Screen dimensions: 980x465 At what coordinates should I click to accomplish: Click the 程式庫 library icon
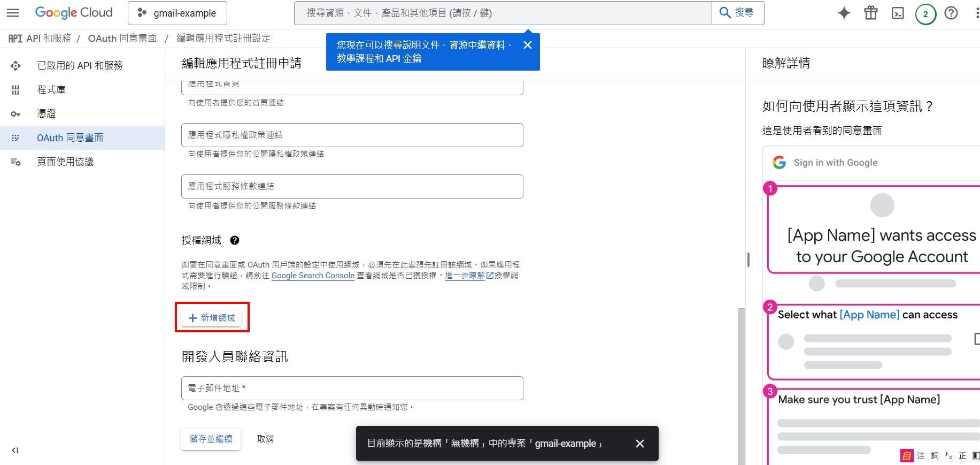[x=16, y=89]
